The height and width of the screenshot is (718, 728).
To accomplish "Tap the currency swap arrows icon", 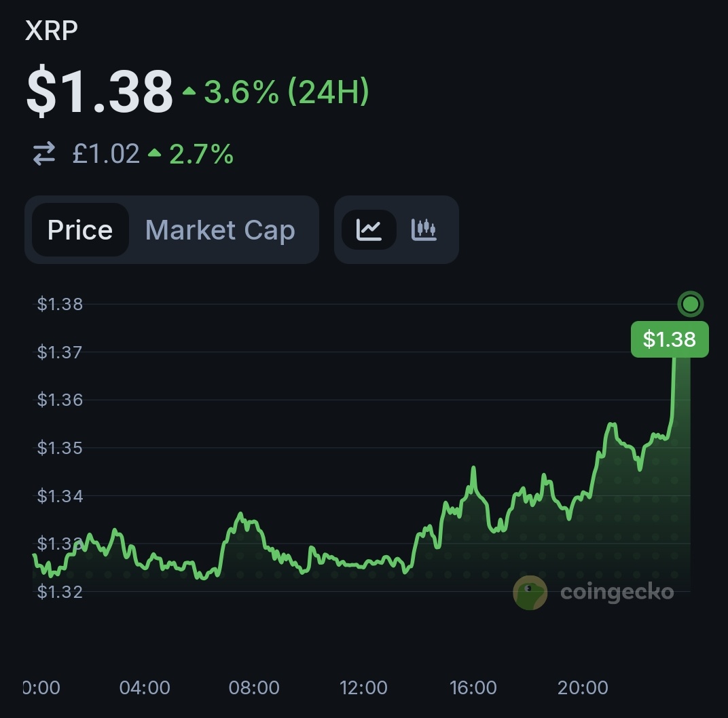I will (44, 155).
